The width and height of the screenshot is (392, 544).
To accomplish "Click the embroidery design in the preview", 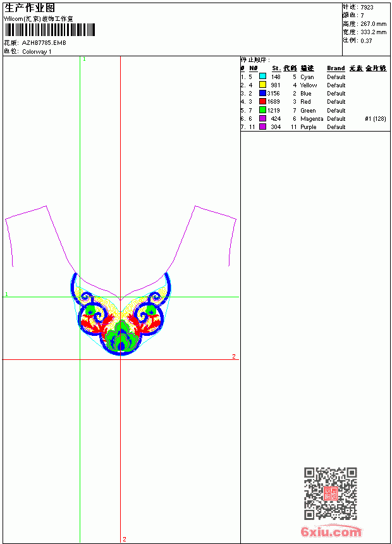I will pos(121,314).
